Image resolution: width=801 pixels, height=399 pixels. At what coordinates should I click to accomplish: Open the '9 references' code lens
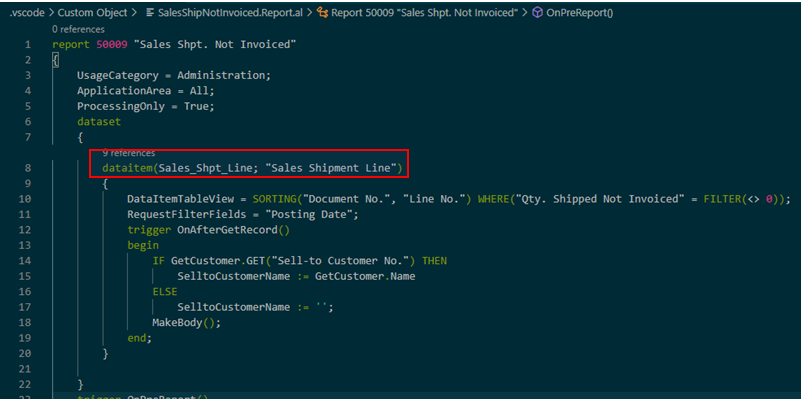129,153
